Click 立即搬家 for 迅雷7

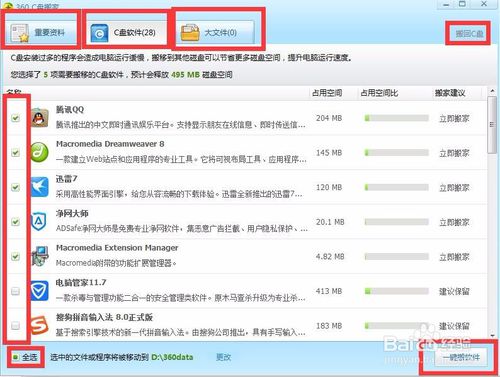(x=454, y=188)
